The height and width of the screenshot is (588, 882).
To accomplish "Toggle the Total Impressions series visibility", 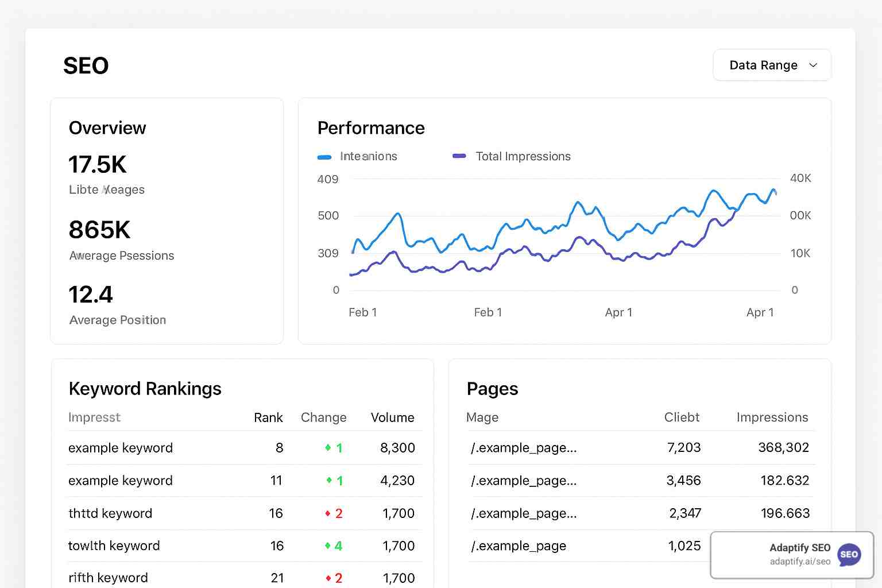I will (511, 156).
